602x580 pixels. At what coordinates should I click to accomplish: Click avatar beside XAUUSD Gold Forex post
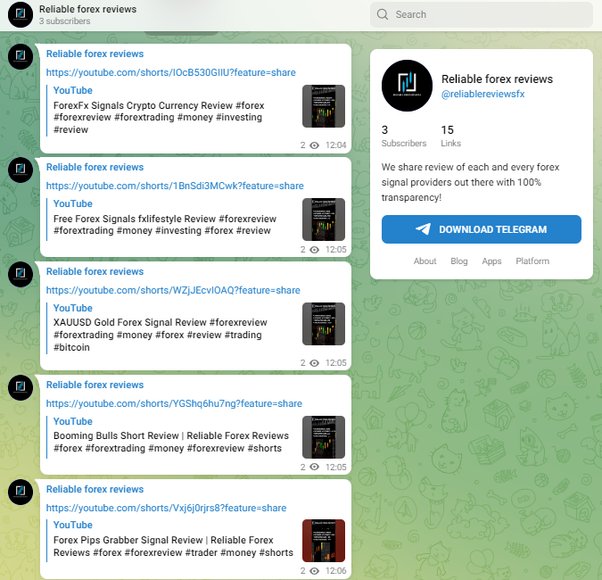pos(20,274)
